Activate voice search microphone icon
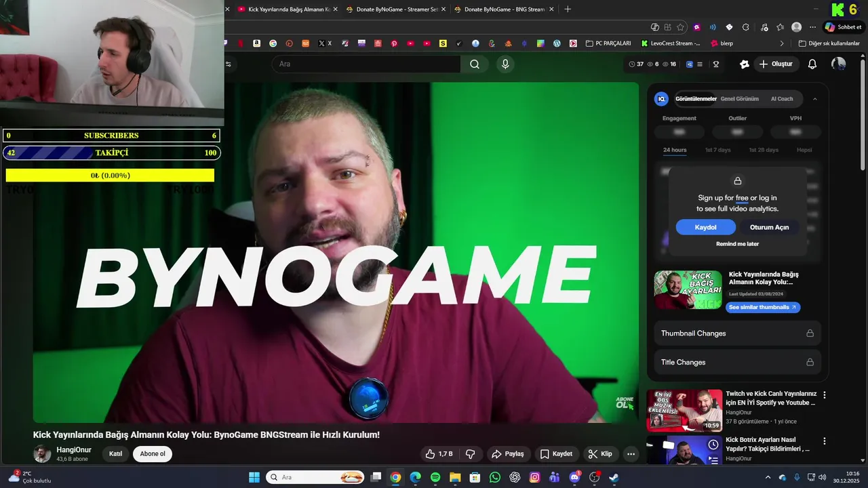Viewport: 868px width, 488px height. tap(505, 64)
